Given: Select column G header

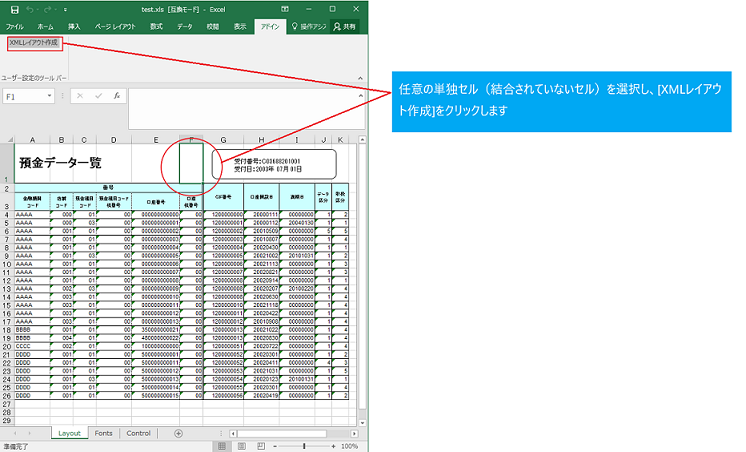Looking at the screenshot, I should coord(223,139).
